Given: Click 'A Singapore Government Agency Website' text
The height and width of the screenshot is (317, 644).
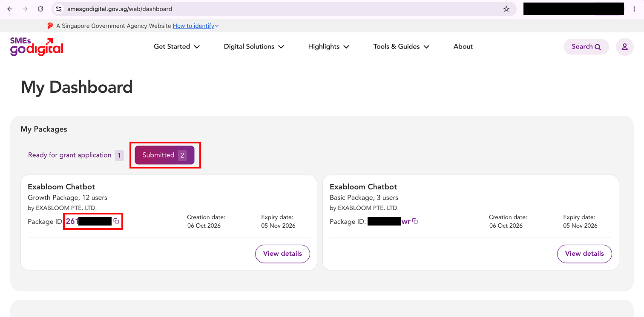Looking at the screenshot, I should pos(114,26).
